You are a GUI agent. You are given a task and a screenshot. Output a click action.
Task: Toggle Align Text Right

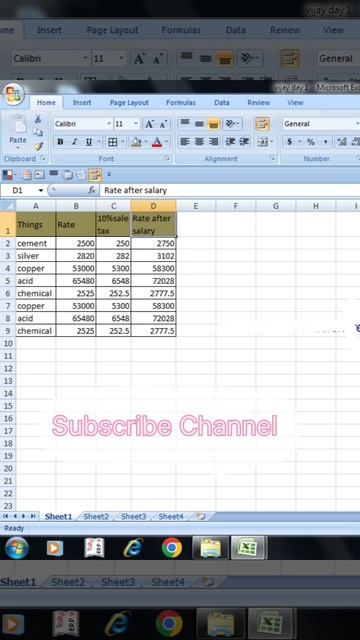click(213, 142)
